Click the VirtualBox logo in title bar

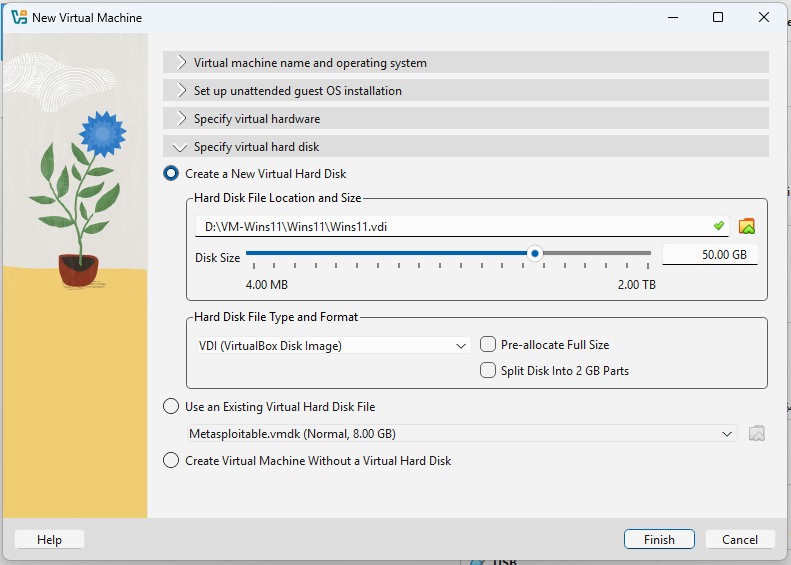[17, 17]
